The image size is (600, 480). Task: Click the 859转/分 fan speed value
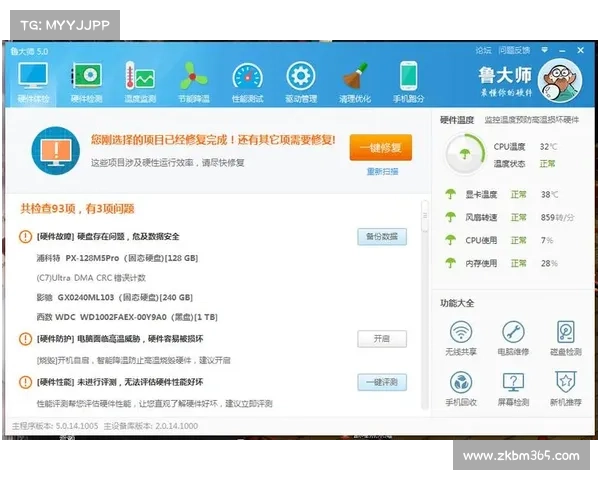click(x=557, y=217)
